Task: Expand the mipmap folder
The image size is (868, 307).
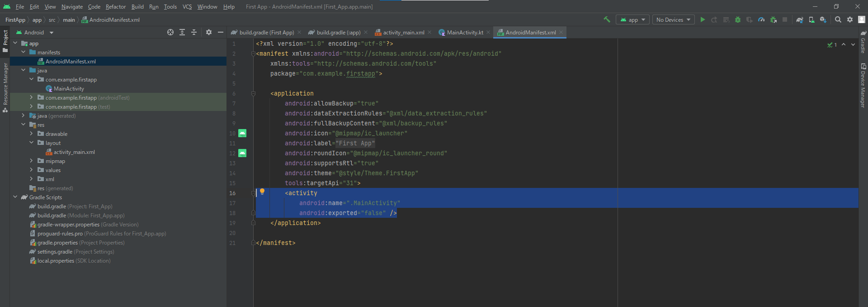Action: pyautogui.click(x=32, y=161)
